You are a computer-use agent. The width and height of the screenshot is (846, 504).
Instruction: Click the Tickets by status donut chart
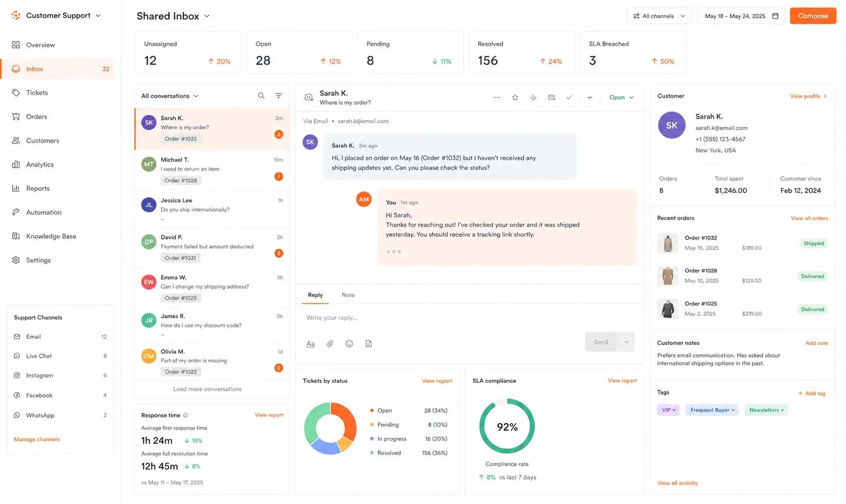pos(330,428)
